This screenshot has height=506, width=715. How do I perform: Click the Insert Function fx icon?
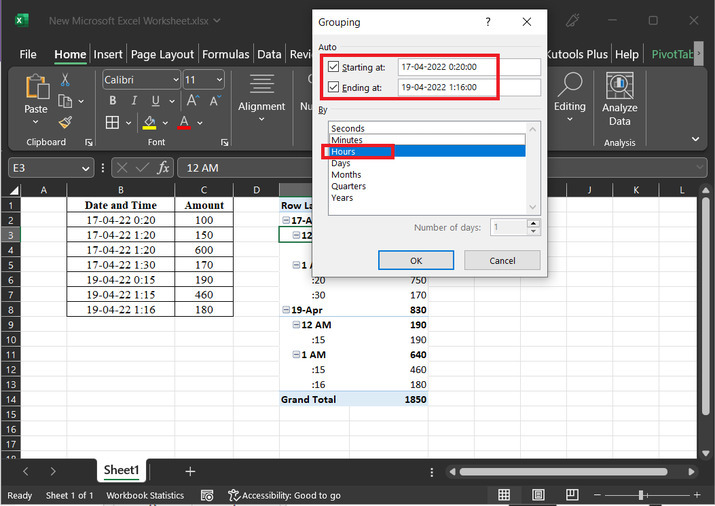163,168
